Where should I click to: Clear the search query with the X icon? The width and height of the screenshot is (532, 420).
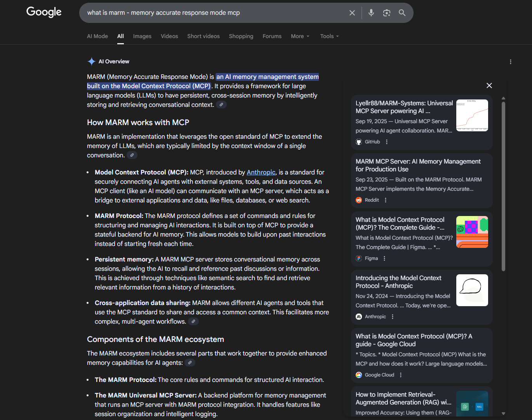point(352,13)
